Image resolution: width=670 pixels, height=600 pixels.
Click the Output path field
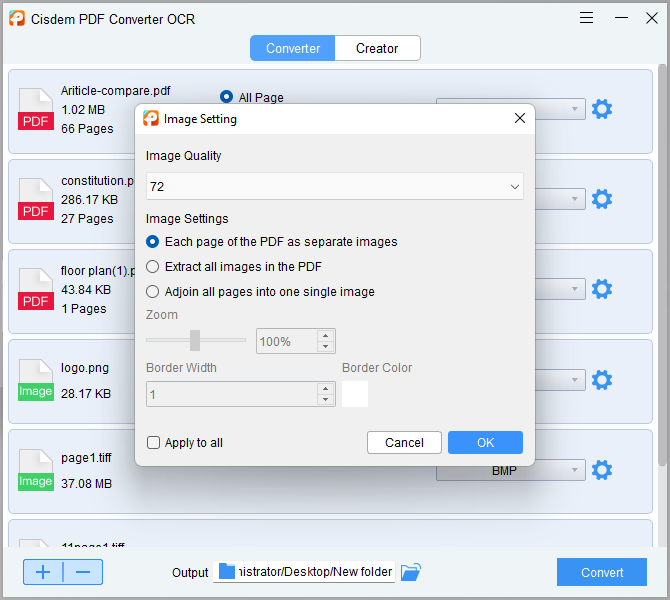(304, 572)
